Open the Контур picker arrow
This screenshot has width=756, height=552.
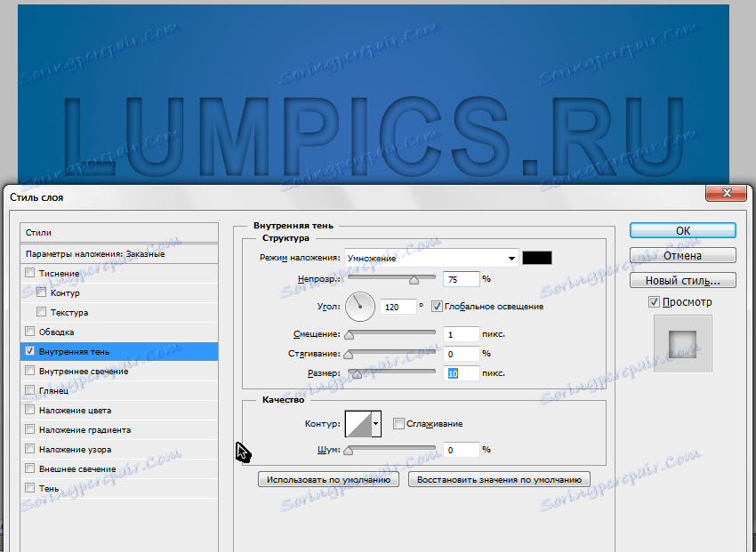tap(375, 424)
